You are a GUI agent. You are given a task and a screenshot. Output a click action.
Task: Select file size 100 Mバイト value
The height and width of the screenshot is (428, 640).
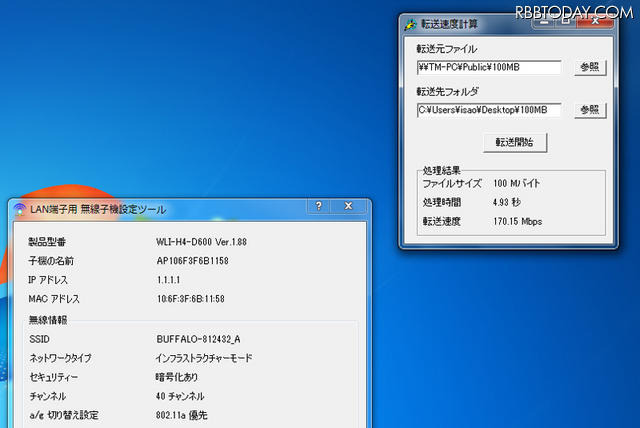516,183
